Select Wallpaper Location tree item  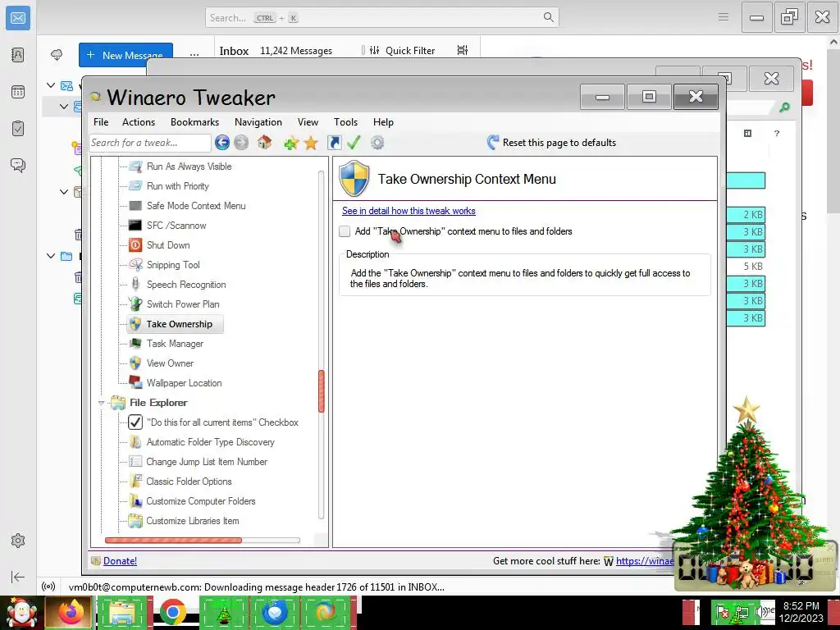[184, 383]
